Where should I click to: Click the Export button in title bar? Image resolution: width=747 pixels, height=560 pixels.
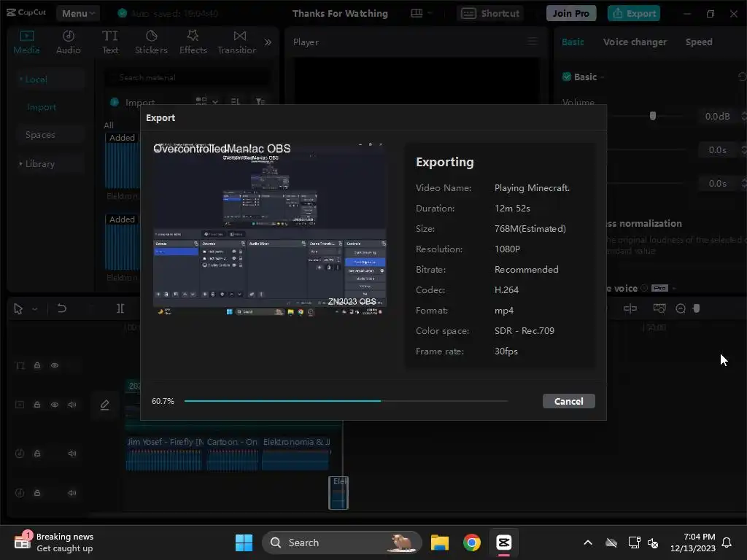coord(634,13)
